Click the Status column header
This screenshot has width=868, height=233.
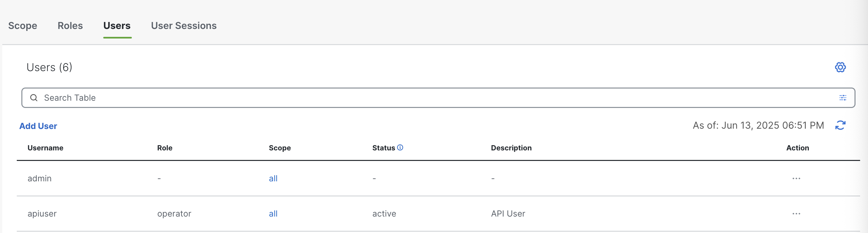[x=383, y=148]
